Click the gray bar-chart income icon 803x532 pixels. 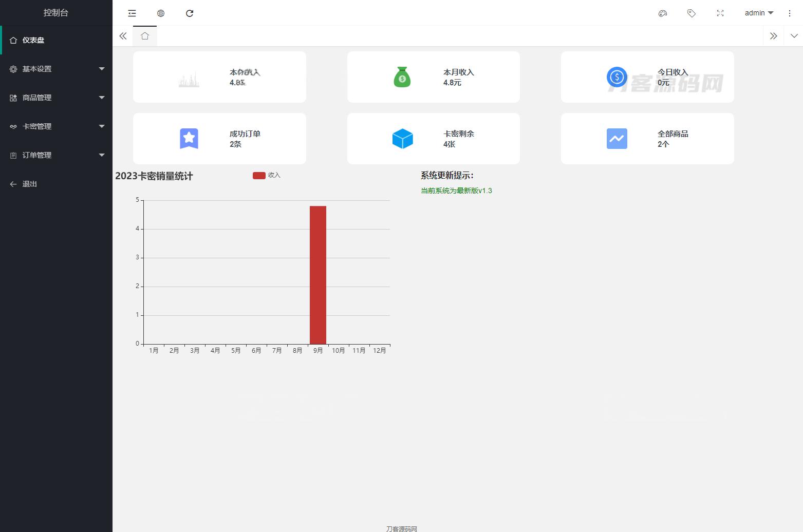[189, 80]
